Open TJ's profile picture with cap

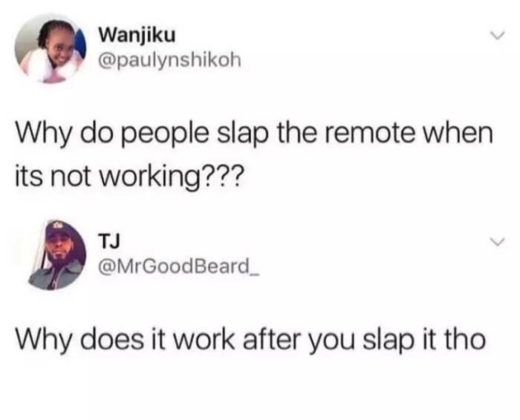tap(56, 255)
